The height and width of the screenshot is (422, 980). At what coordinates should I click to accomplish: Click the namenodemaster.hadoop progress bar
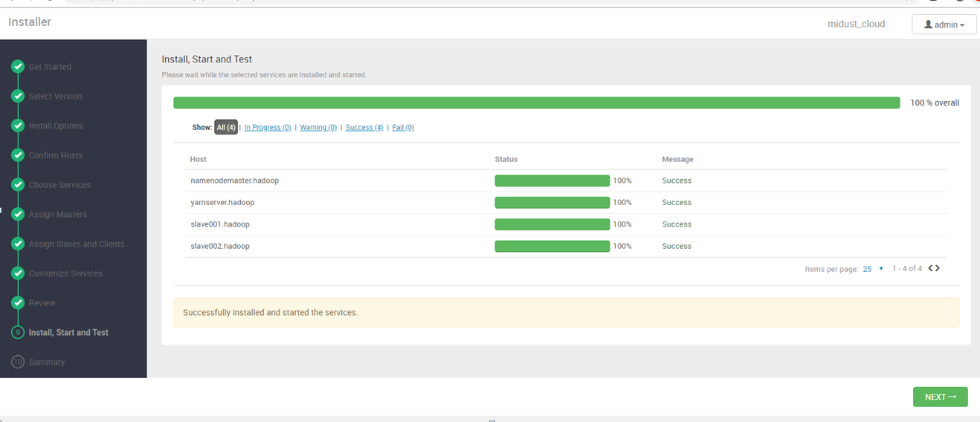(552, 181)
